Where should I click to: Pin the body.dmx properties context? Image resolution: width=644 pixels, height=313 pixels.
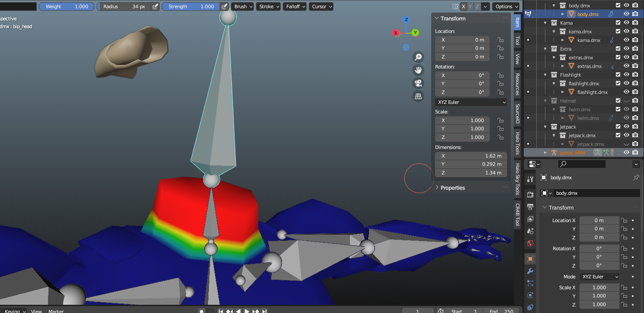point(636,177)
